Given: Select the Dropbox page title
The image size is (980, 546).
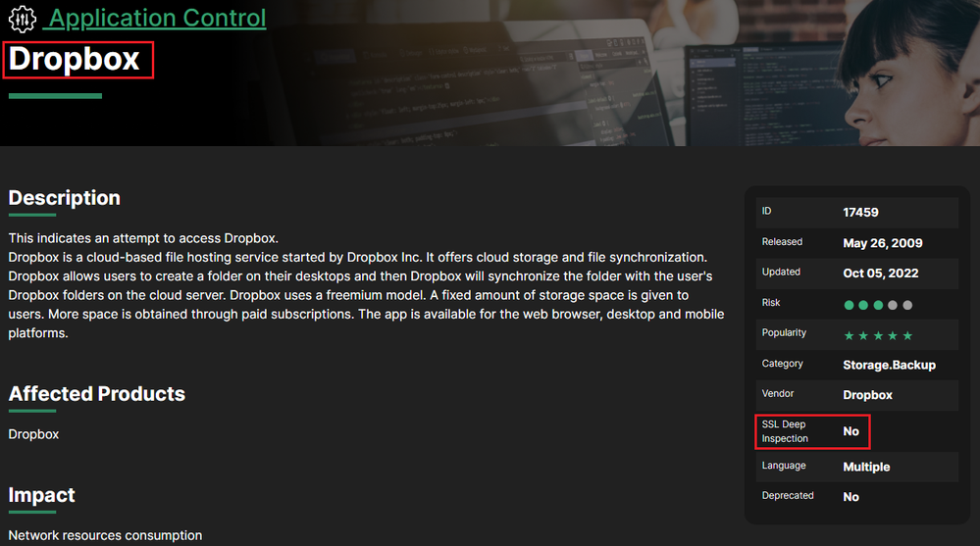Looking at the screenshot, I should 75,60.
